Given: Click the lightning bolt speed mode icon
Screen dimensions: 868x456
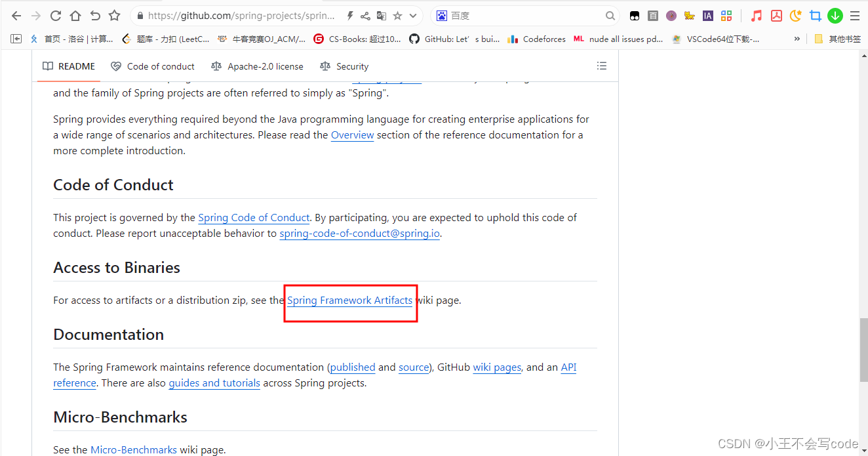Looking at the screenshot, I should click(x=350, y=16).
